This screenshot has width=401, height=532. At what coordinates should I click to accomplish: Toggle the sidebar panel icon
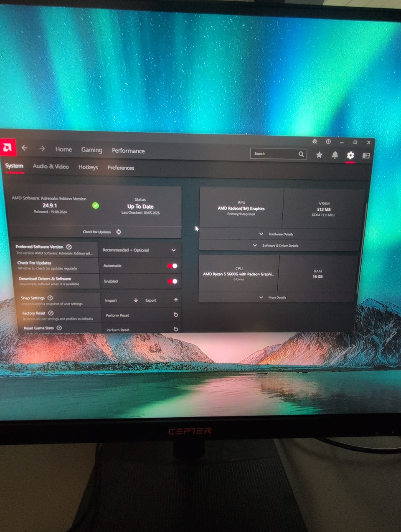pyautogui.click(x=366, y=155)
